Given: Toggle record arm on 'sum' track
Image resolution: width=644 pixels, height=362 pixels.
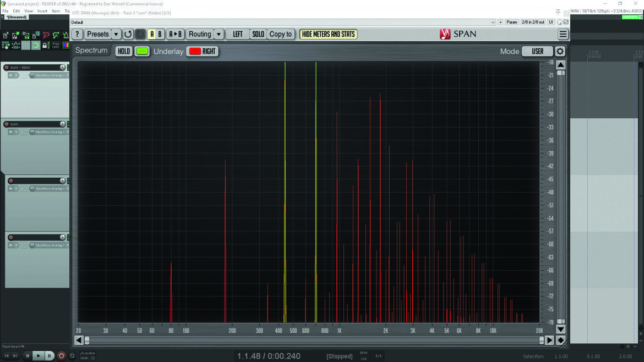Looking at the screenshot, I should [6, 124].
